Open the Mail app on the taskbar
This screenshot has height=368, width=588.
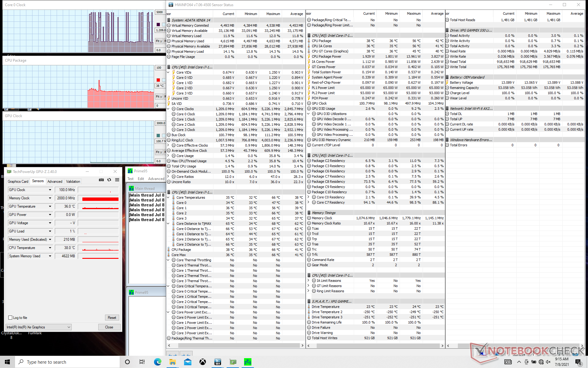click(x=187, y=362)
